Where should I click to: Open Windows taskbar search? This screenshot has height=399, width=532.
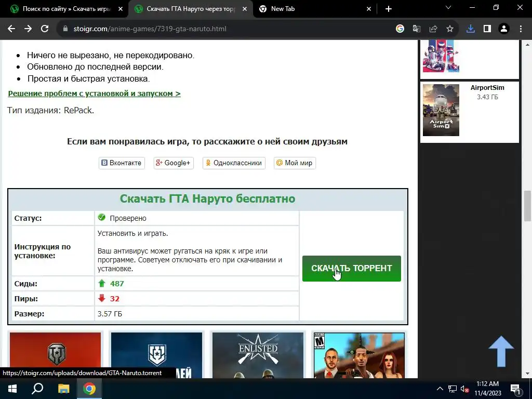pos(37,389)
